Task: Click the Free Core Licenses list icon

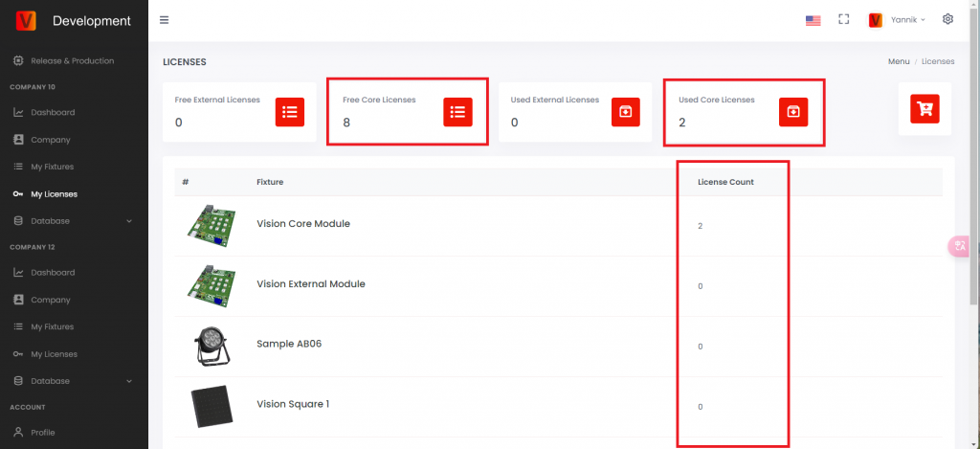Action: 457,112
